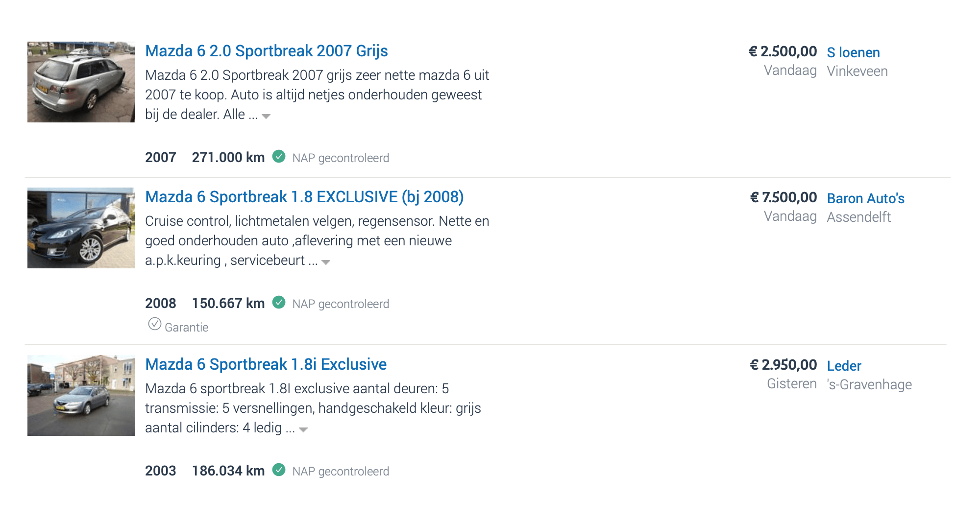
Task: Click NAP checkmark on 186.034 km listing
Action: click(279, 470)
